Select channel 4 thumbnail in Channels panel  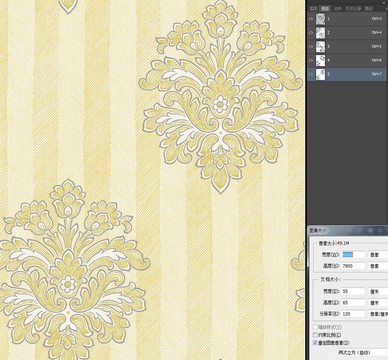(320, 60)
